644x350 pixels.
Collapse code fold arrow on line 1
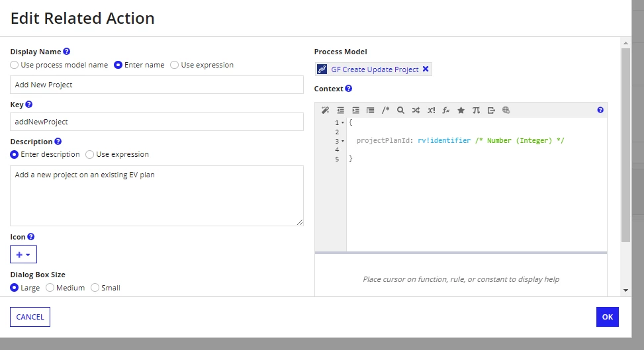pyautogui.click(x=343, y=122)
